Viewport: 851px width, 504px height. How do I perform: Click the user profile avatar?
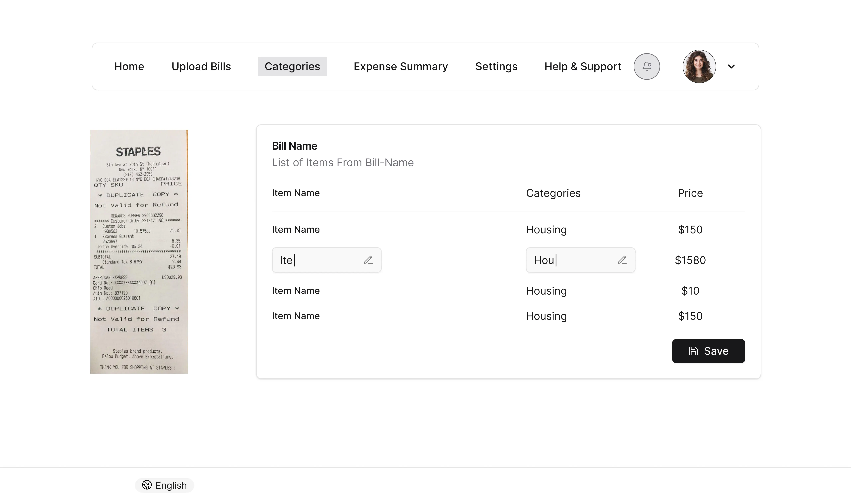pos(699,66)
